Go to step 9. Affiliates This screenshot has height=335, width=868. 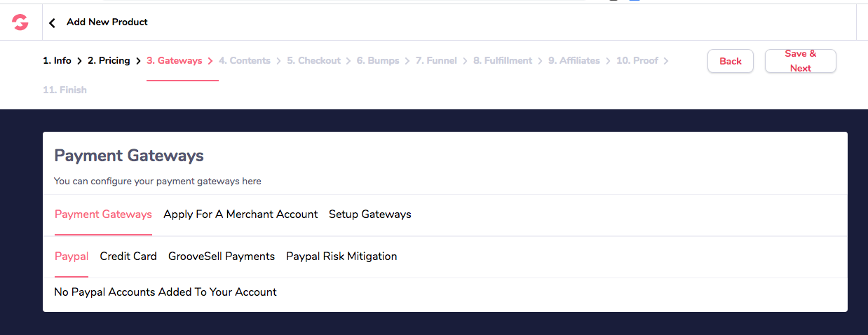click(574, 61)
